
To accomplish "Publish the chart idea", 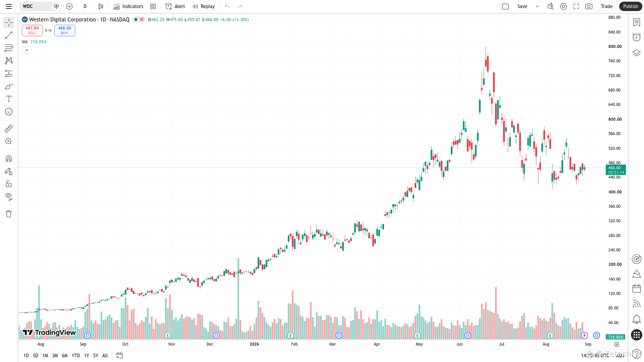I will tap(631, 6).
